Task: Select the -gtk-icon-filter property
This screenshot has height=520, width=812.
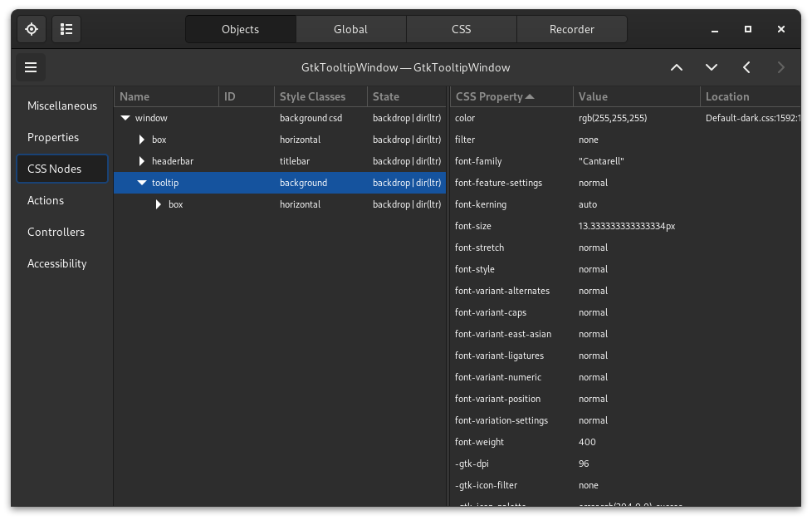Action: tap(625, 485)
